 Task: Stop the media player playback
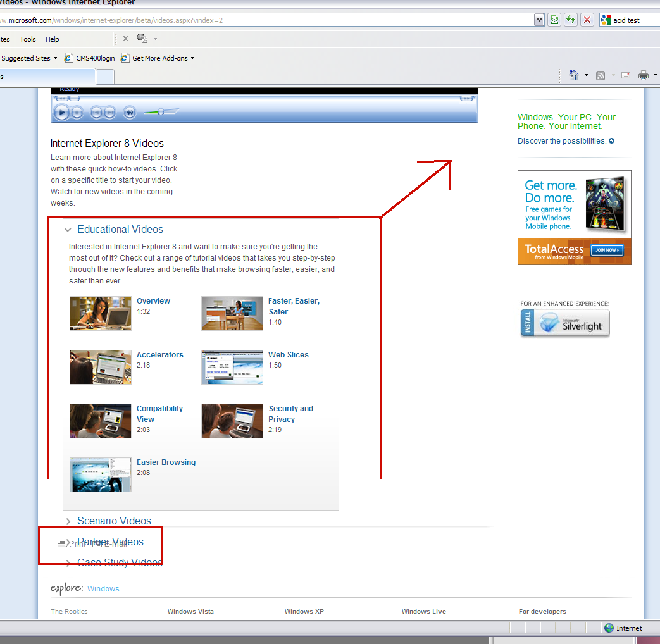pyautogui.click(x=77, y=113)
